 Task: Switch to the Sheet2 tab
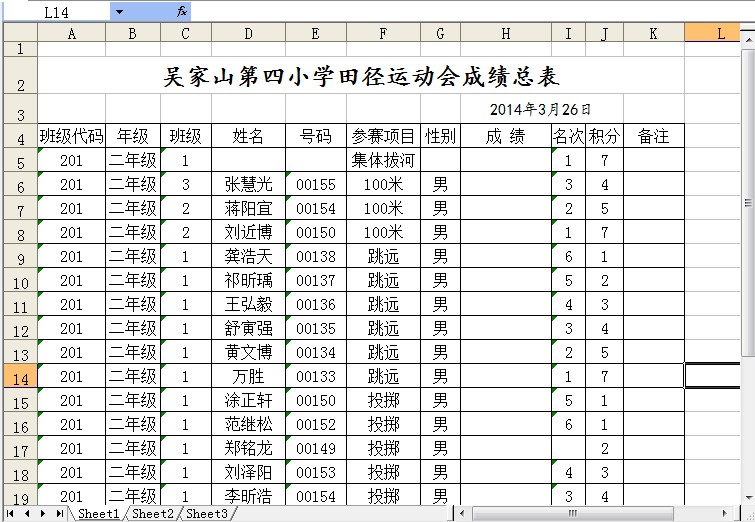click(153, 513)
